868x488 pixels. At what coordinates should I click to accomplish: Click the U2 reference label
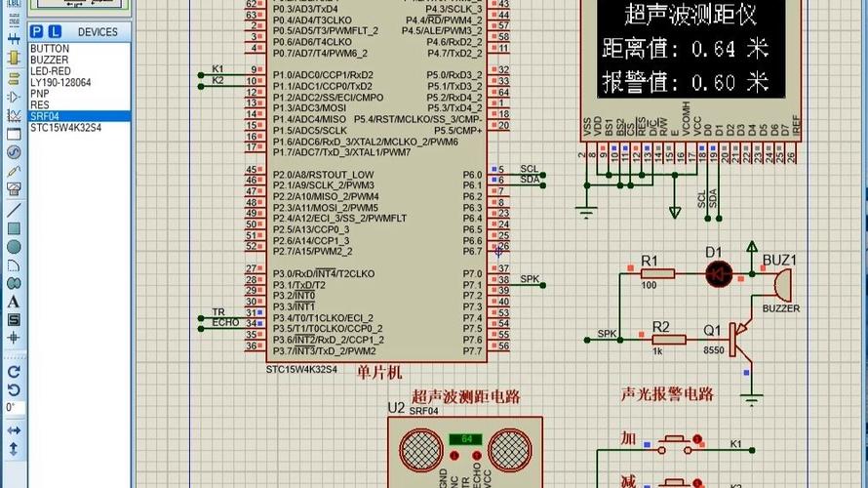click(396, 408)
